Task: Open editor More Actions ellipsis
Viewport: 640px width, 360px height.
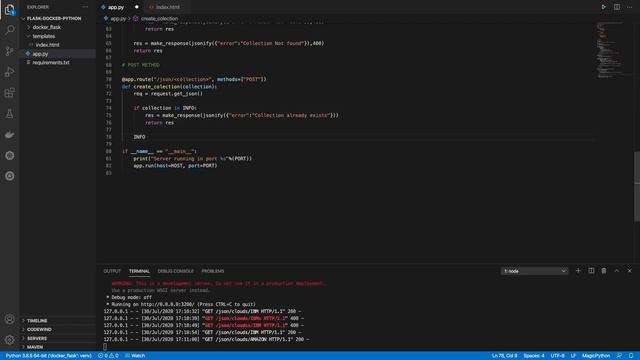Action: pos(629,7)
